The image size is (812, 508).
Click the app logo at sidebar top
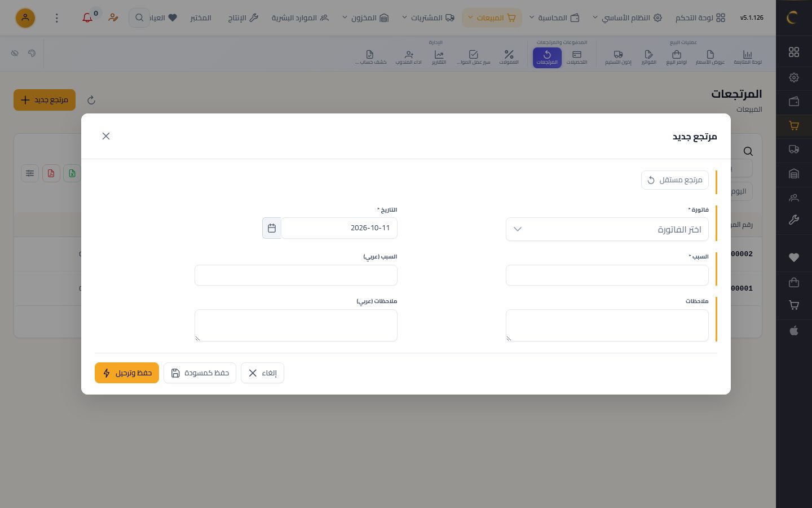point(794,17)
